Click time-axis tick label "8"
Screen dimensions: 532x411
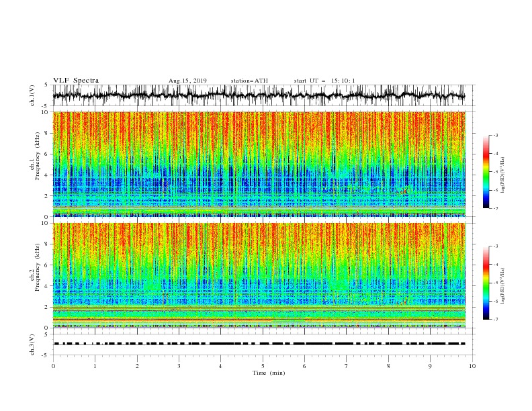[x=388, y=366]
